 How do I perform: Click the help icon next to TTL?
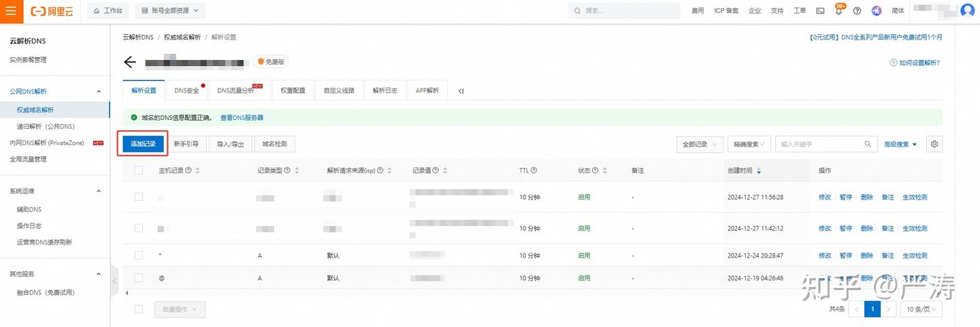point(534,170)
